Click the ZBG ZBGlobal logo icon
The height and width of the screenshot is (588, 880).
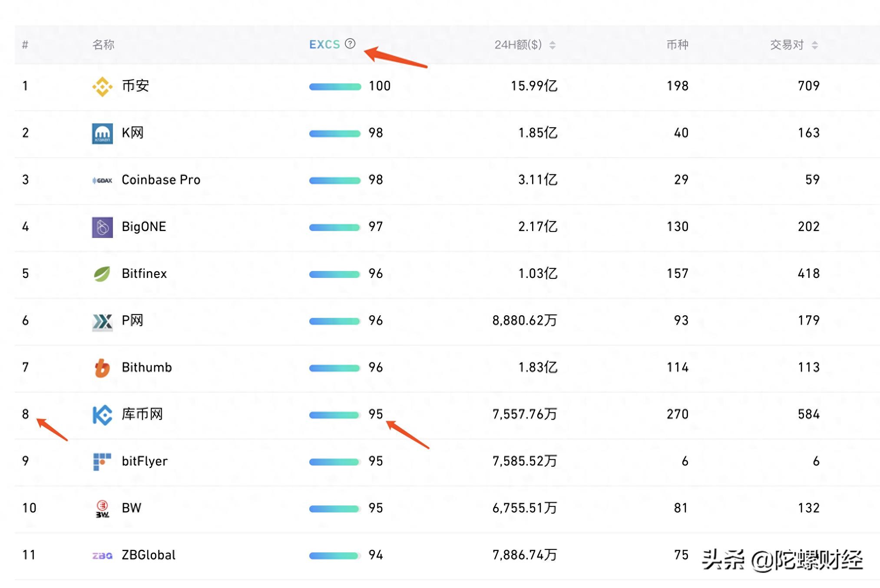tap(102, 555)
